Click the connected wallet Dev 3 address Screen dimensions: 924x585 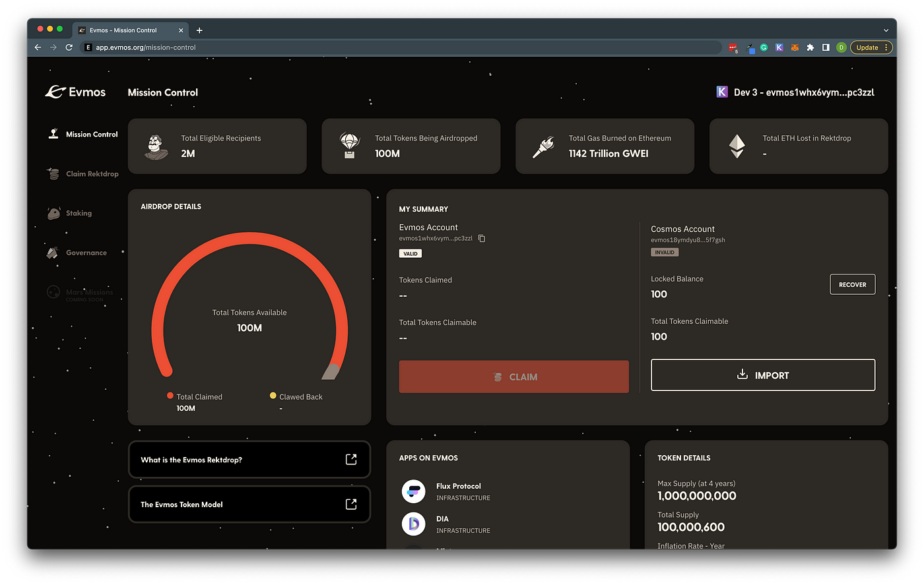coord(804,92)
